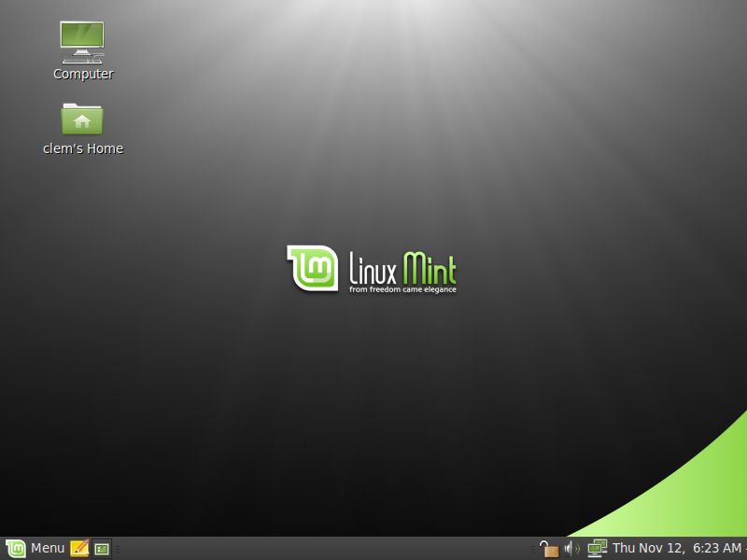747x560 pixels.
Task: Open the network manager tray icon
Action: click(596, 548)
